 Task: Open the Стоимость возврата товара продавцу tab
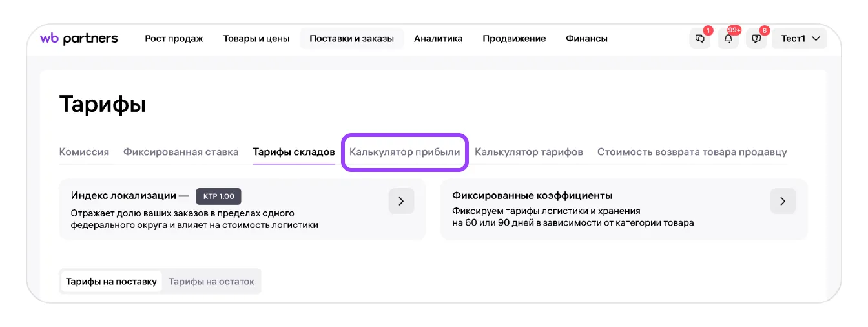[692, 153]
